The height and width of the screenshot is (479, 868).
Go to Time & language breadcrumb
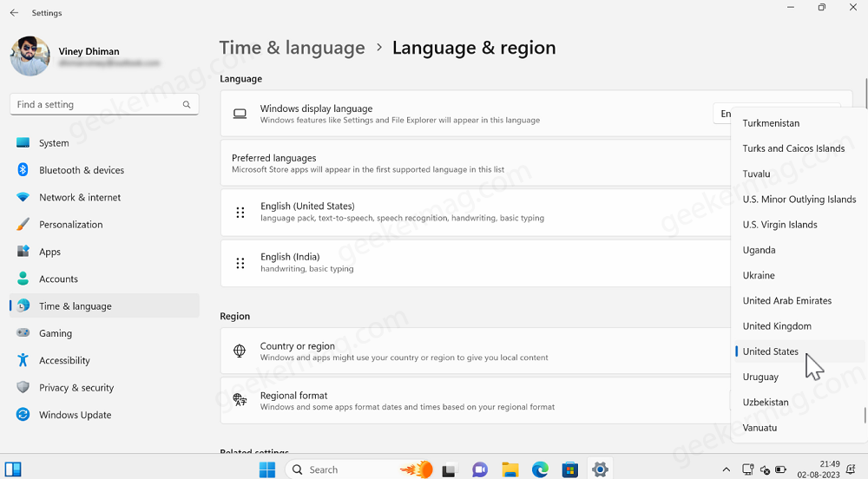tap(292, 48)
